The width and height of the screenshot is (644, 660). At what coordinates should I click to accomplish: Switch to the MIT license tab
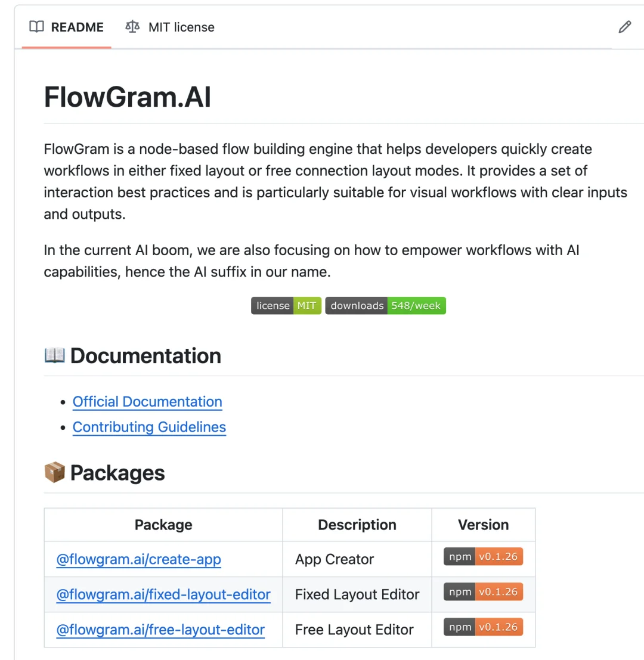170,27
